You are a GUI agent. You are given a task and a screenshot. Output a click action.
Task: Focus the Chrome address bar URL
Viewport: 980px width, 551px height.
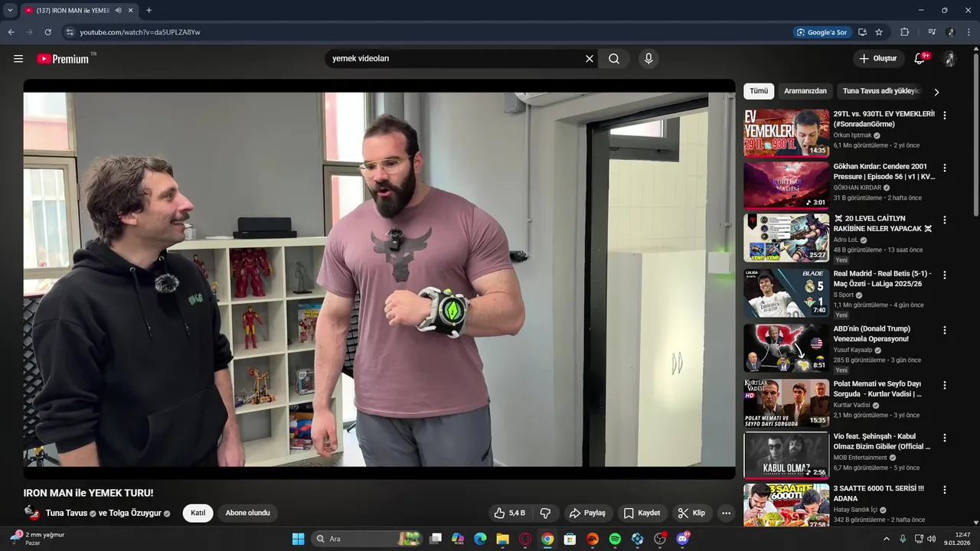tap(140, 32)
